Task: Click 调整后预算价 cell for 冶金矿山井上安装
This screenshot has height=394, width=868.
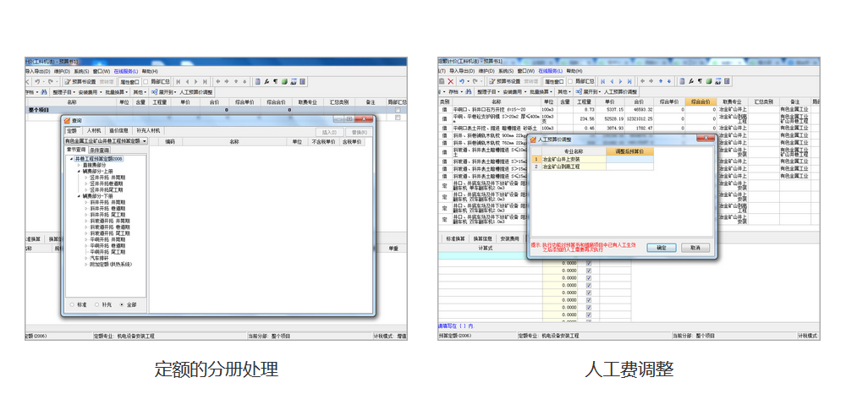Action: 630,159
